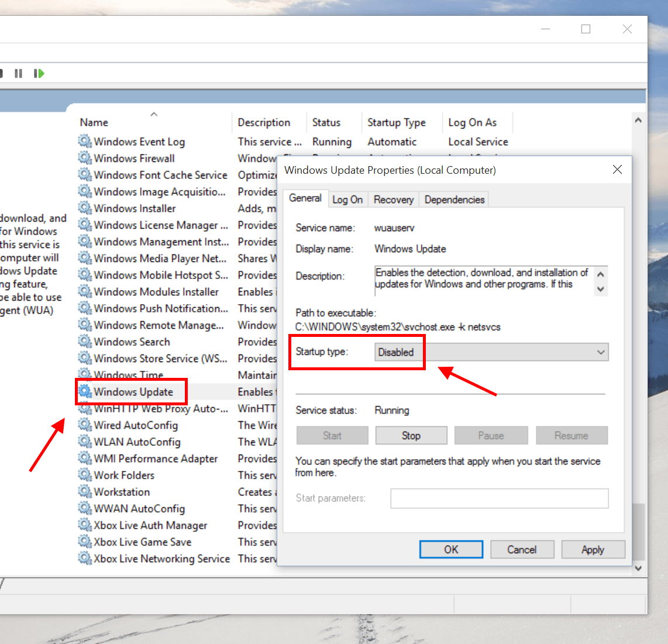
Task: Click the Apply button
Action: point(593,549)
